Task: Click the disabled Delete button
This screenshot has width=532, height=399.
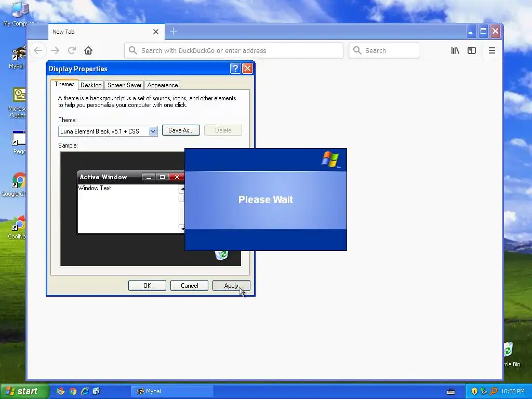Action: coord(223,130)
